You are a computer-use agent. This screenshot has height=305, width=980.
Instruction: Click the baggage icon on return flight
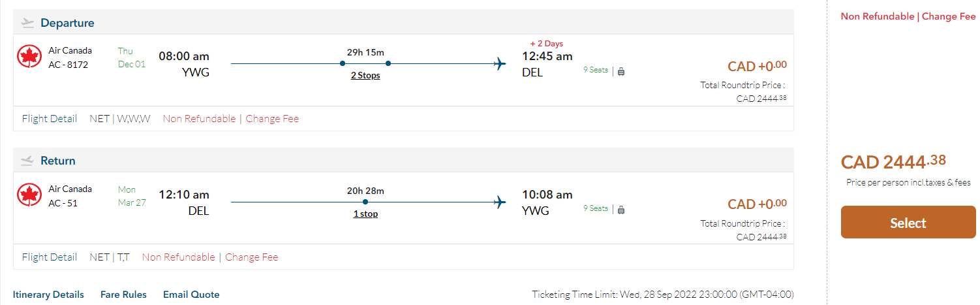pyautogui.click(x=620, y=210)
